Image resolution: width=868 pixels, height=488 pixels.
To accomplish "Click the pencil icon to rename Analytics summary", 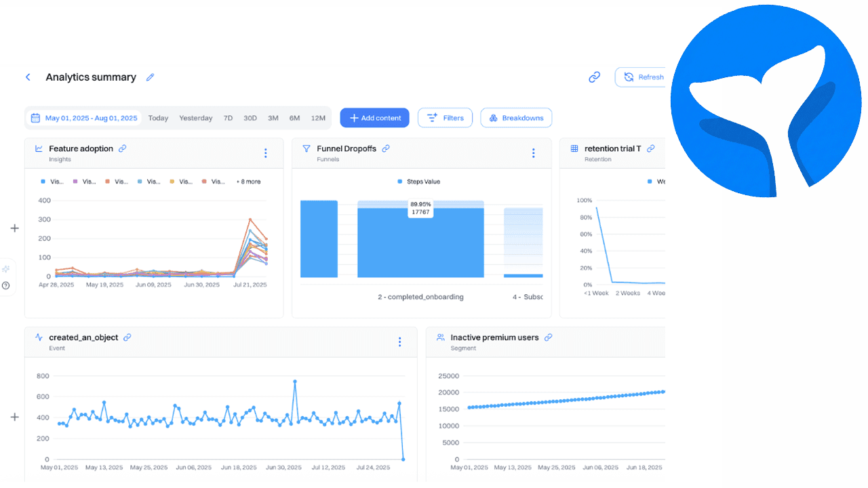I will (150, 77).
